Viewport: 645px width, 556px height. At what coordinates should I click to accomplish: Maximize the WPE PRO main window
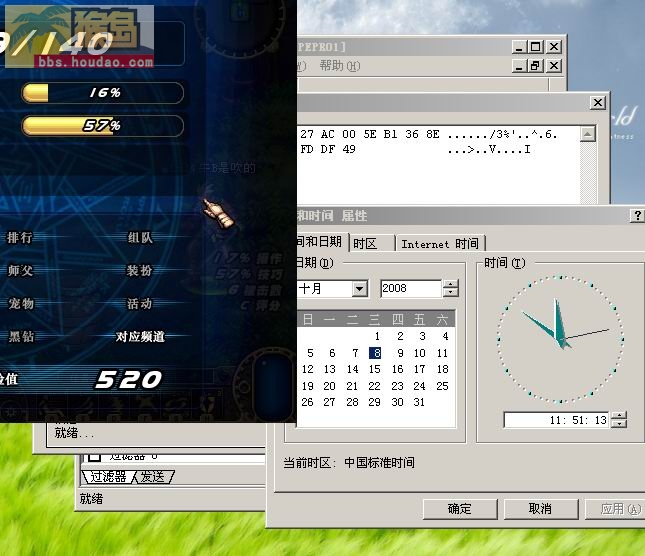[x=536, y=47]
